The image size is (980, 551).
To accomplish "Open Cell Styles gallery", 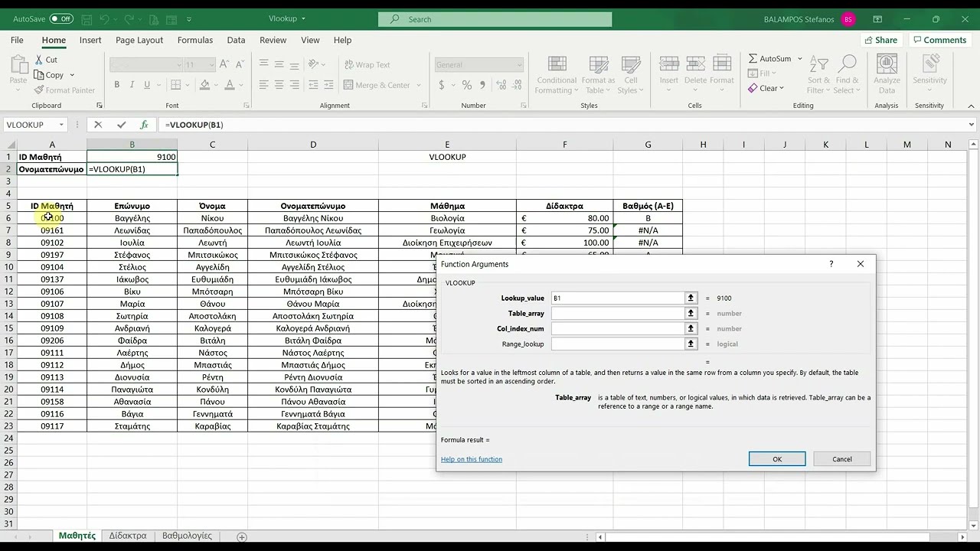I will [x=631, y=75].
